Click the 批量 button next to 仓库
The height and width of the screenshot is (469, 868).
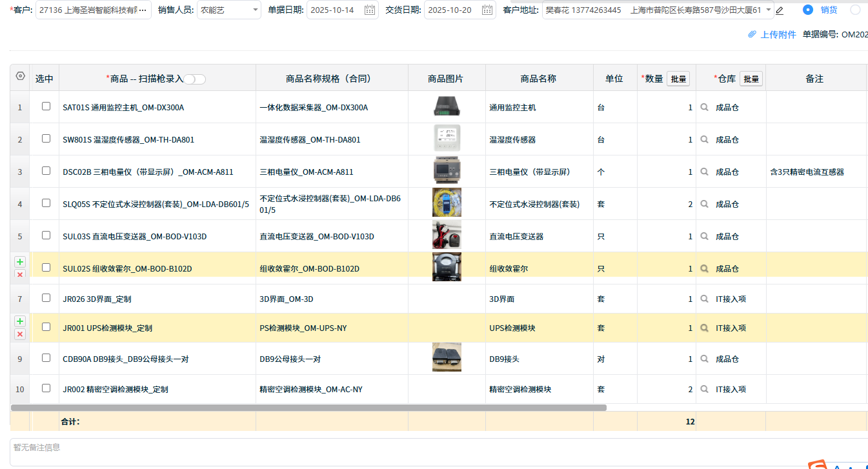751,79
